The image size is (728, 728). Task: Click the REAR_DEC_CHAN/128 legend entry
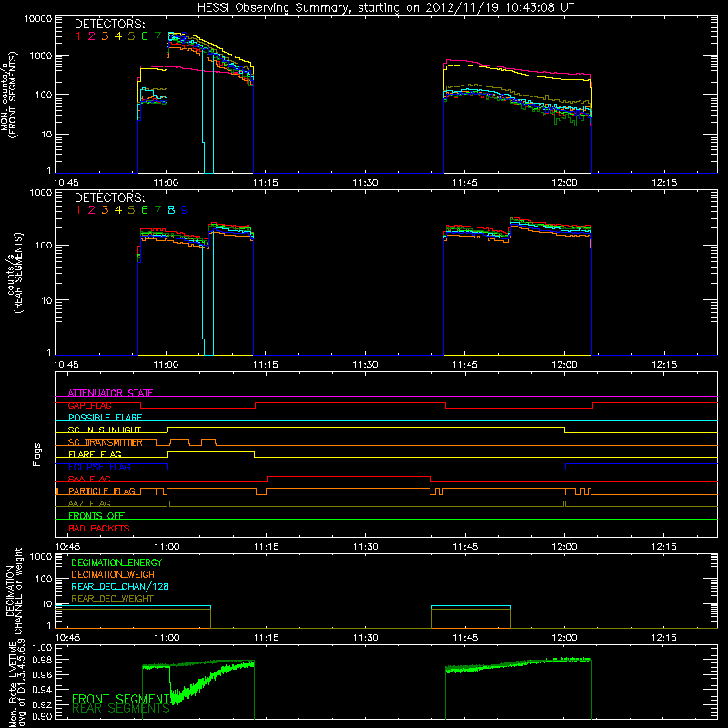(120, 587)
